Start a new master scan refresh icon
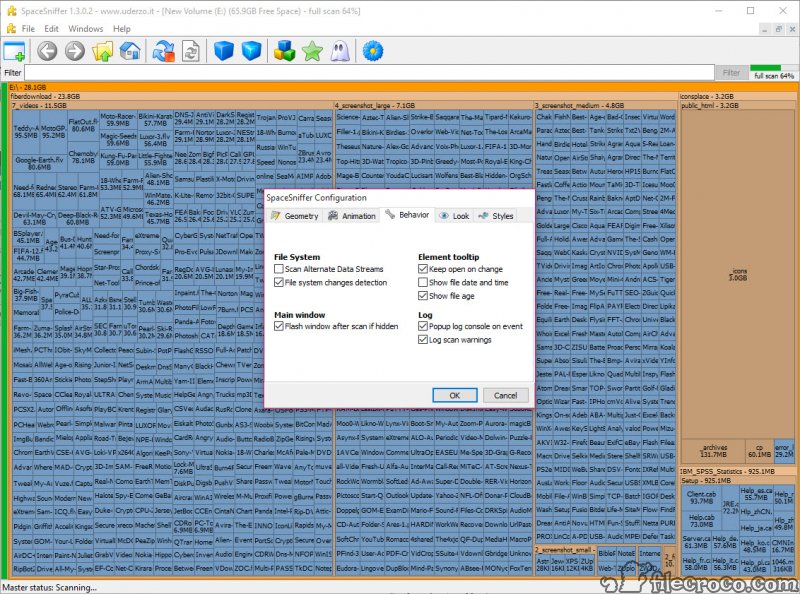800x594 pixels. point(163,51)
